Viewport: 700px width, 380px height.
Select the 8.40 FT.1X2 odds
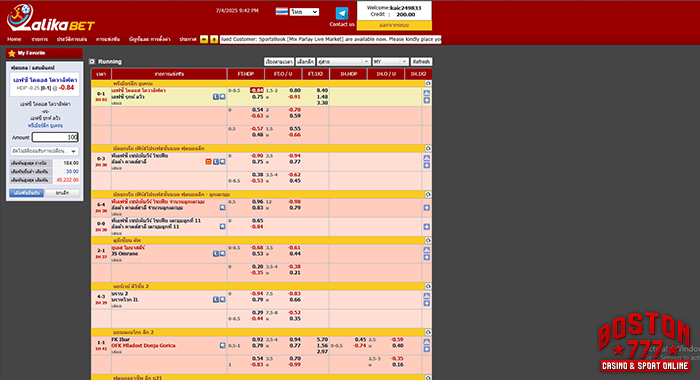pos(322,90)
